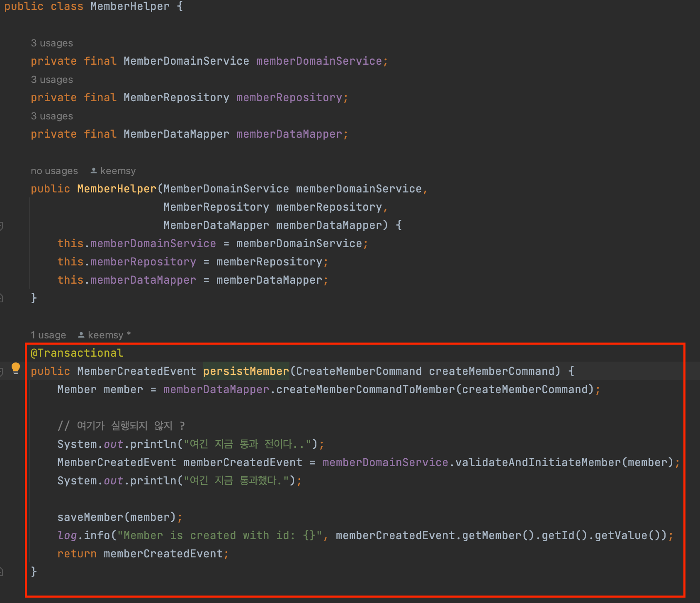Click println string '여긴 지금 통과 전이다..'

click(247, 444)
